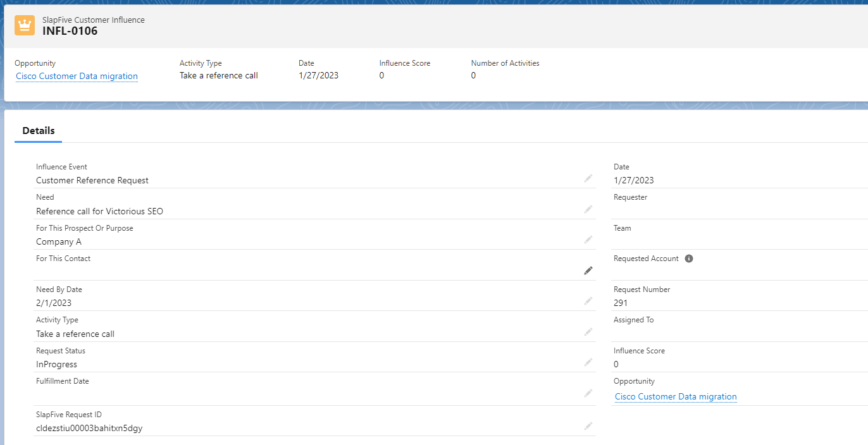Screen dimensions: 868x445
Task: Select the Details tab
Action: (x=39, y=131)
